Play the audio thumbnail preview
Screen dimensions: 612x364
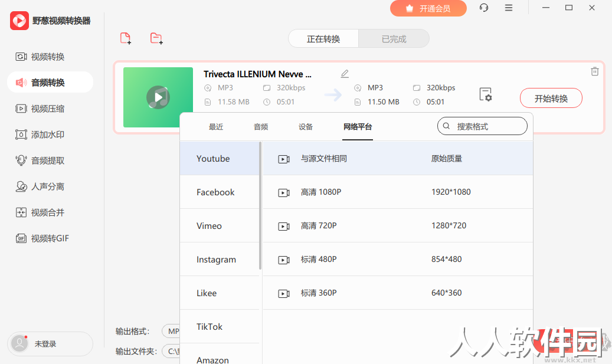click(x=158, y=97)
